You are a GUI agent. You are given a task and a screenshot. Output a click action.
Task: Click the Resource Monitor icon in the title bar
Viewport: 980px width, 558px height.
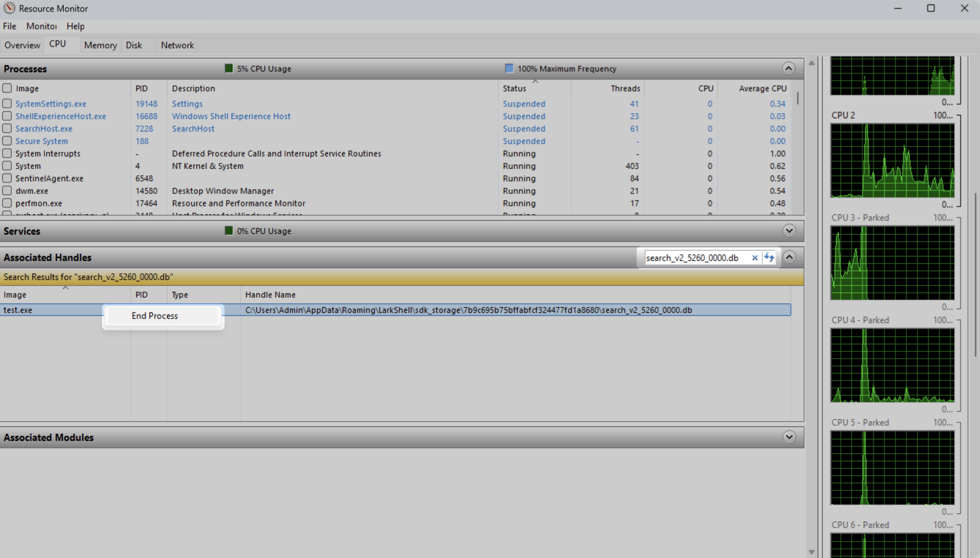point(9,8)
